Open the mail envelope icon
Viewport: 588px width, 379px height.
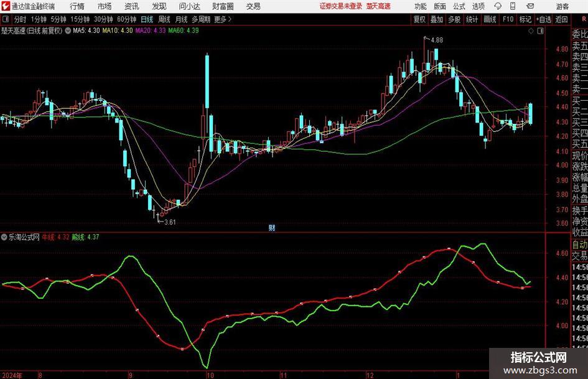530,6
